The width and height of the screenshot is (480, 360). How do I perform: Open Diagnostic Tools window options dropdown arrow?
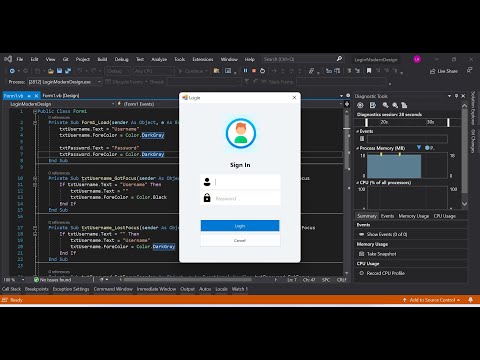pos(450,96)
